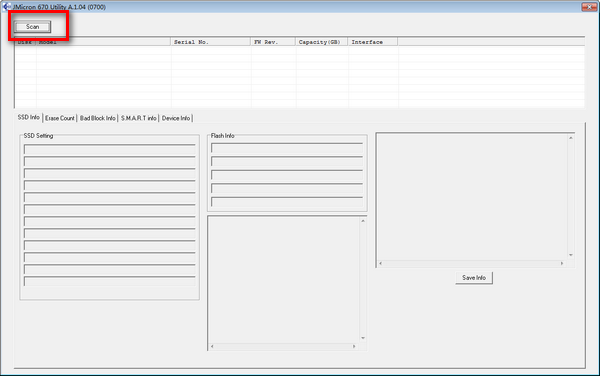Image resolution: width=600 pixels, height=376 pixels.
Task: Click scroll down arrow in middle text pane
Action: click(x=363, y=338)
